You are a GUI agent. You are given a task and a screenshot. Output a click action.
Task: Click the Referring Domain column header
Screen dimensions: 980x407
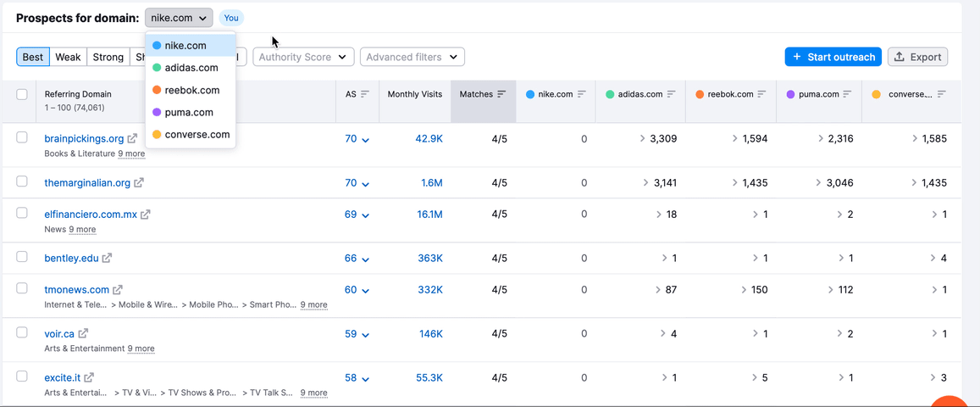(x=78, y=94)
